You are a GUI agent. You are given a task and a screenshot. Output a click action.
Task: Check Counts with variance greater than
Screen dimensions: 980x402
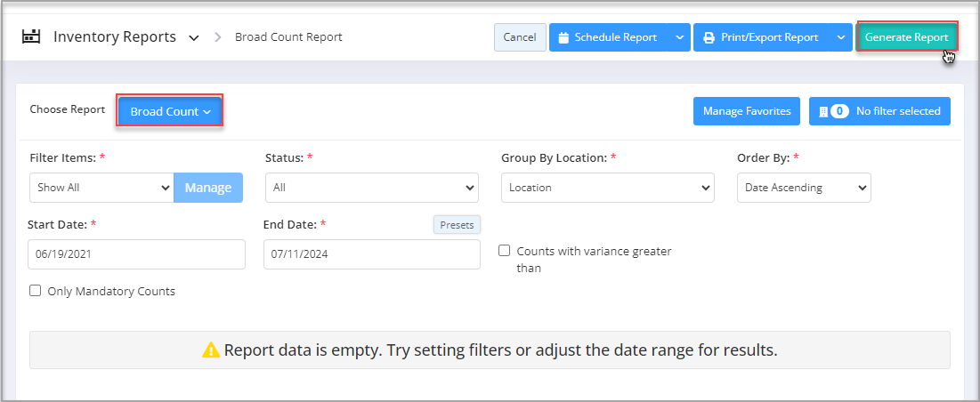pyautogui.click(x=505, y=252)
